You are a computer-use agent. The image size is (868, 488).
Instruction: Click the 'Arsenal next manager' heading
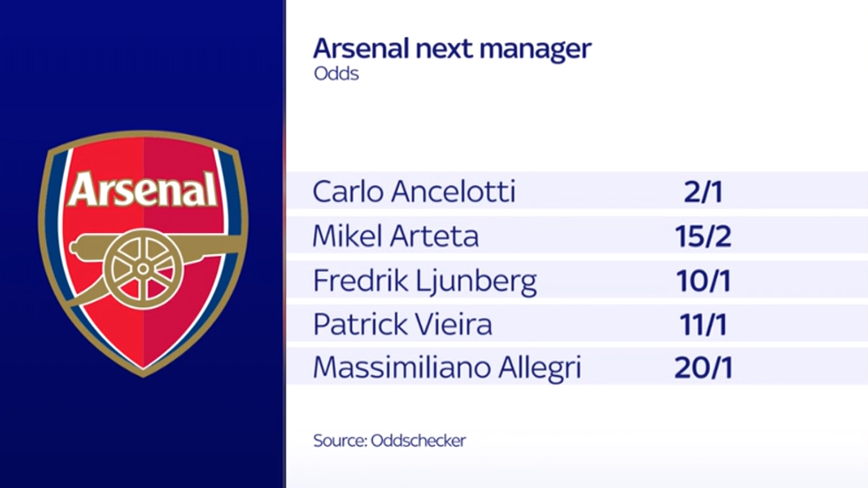[452, 49]
